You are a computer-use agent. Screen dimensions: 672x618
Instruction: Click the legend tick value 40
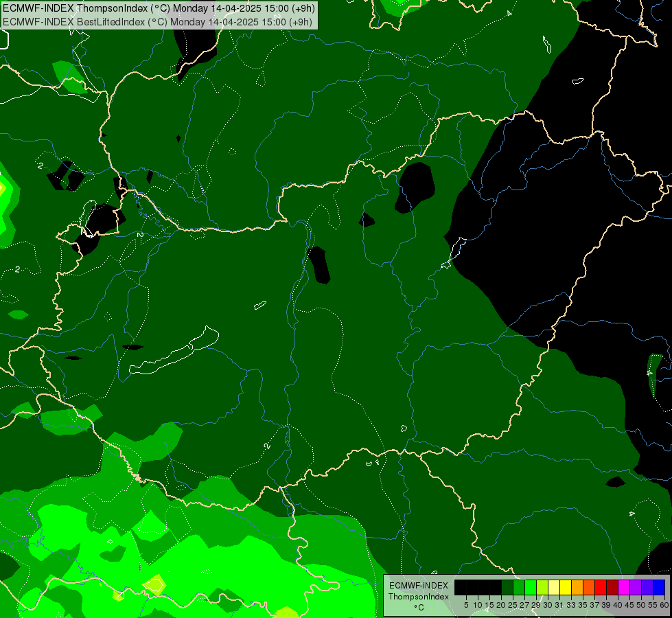[618, 605]
